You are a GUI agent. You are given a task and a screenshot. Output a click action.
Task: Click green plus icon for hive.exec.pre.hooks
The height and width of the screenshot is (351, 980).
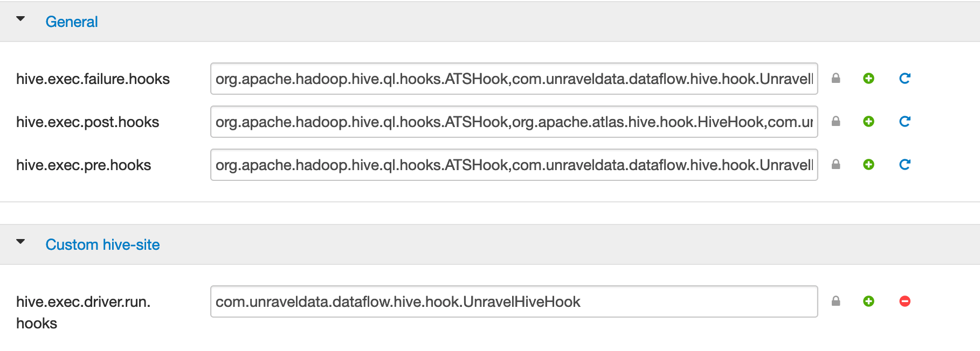(x=868, y=165)
